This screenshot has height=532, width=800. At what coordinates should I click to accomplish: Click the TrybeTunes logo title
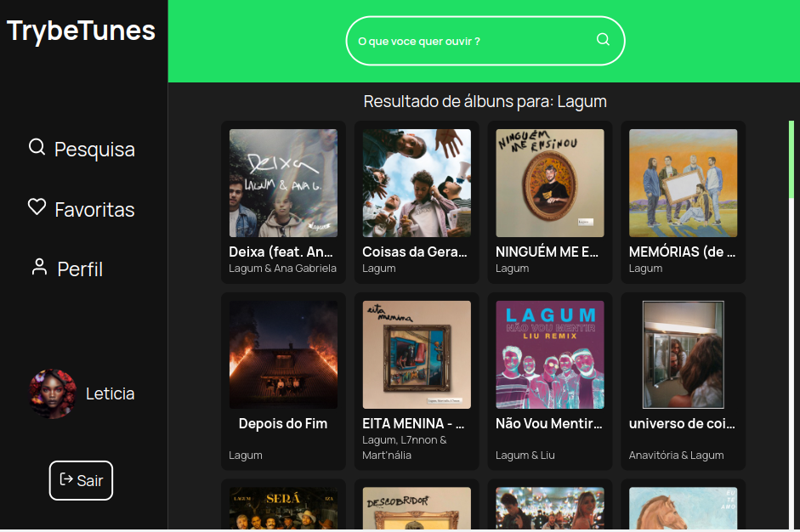(82, 31)
